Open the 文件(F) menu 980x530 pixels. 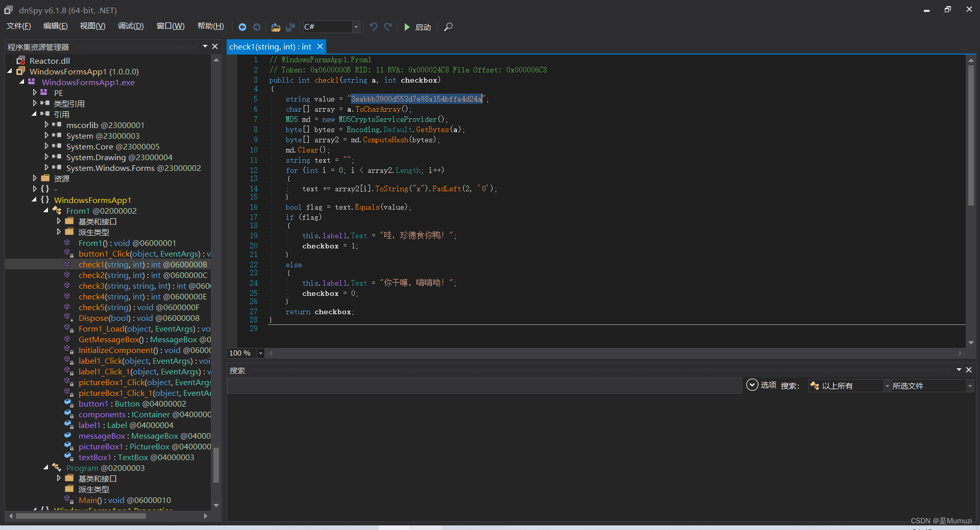(19, 26)
